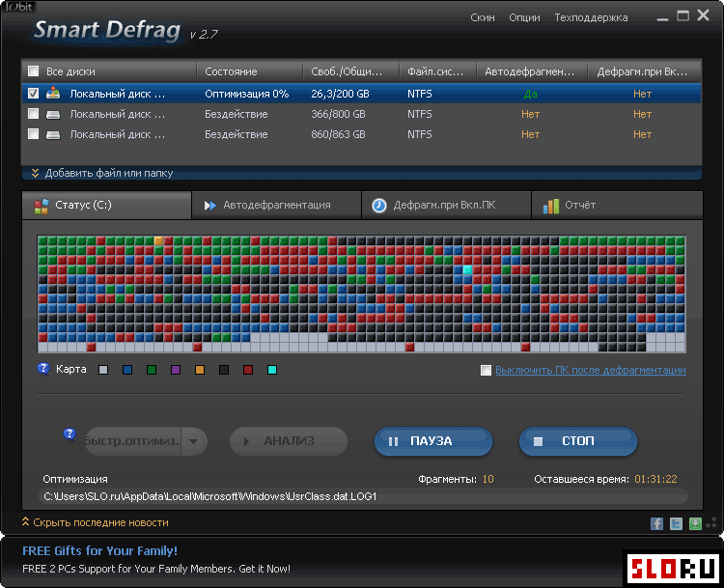The width and height of the screenshot is (724, 588).
Task: Switch to the Автодефрагментация tab
Action: (276, 205)
